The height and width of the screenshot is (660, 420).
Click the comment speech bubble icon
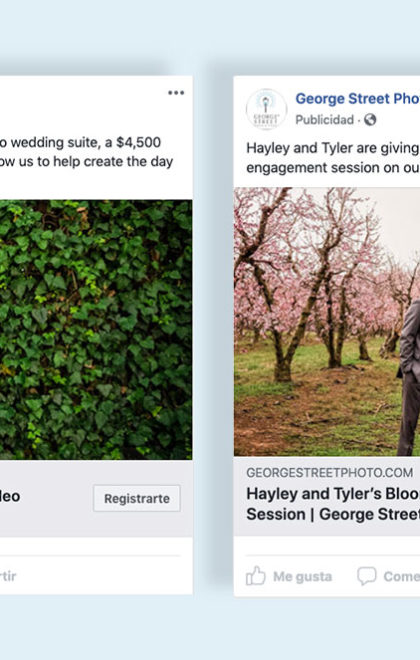(367, 576)
